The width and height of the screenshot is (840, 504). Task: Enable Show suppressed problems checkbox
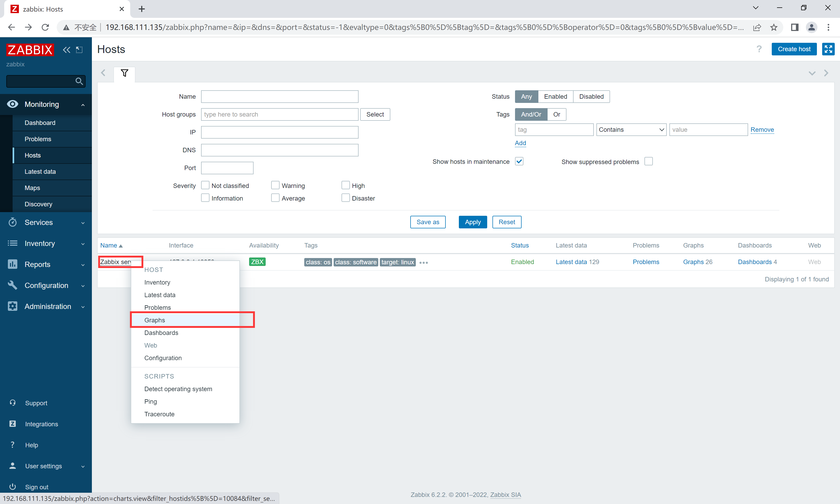coord(648,161)
